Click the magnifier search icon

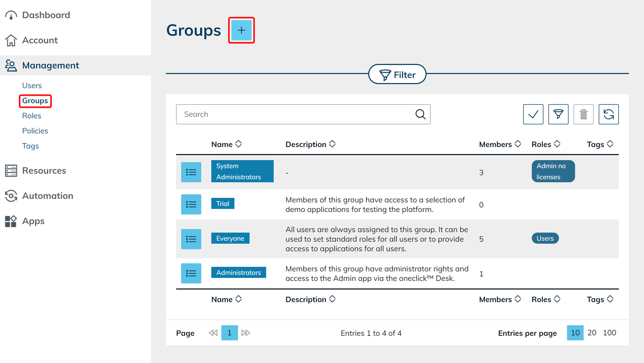[421, 114]
